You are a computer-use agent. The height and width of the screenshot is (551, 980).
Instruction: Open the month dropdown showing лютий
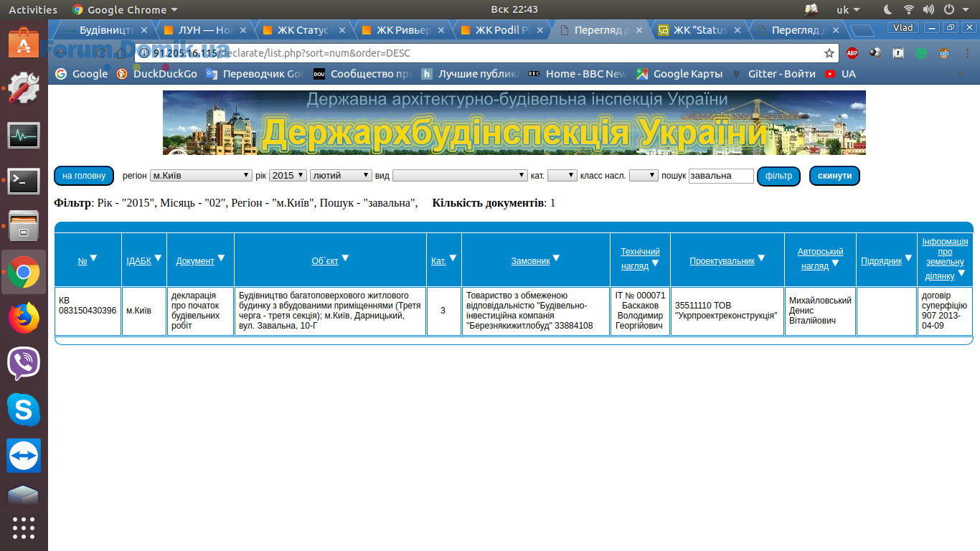click(341, 175)
